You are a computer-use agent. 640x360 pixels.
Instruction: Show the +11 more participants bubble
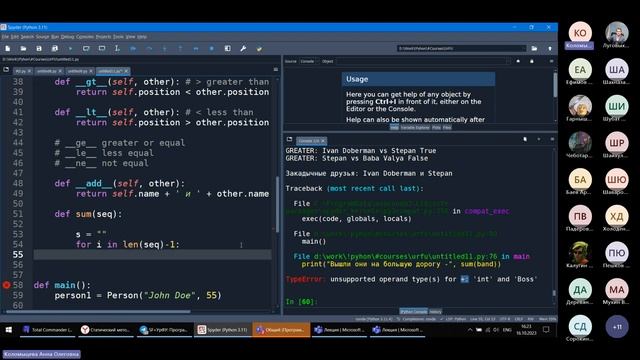click(x=617, y=327)
